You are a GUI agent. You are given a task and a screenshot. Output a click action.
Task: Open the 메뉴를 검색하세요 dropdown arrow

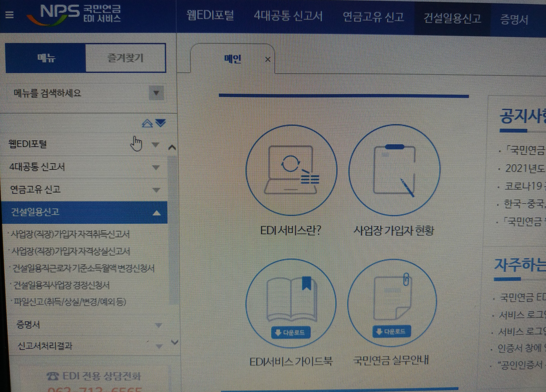pyautogui.click(x=156, y=93)
